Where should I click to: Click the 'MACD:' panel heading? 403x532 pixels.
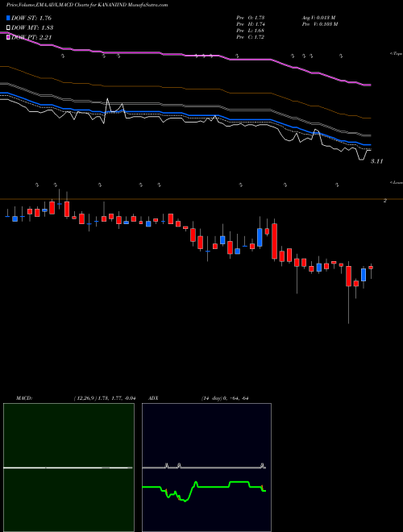tap(24, 398)
